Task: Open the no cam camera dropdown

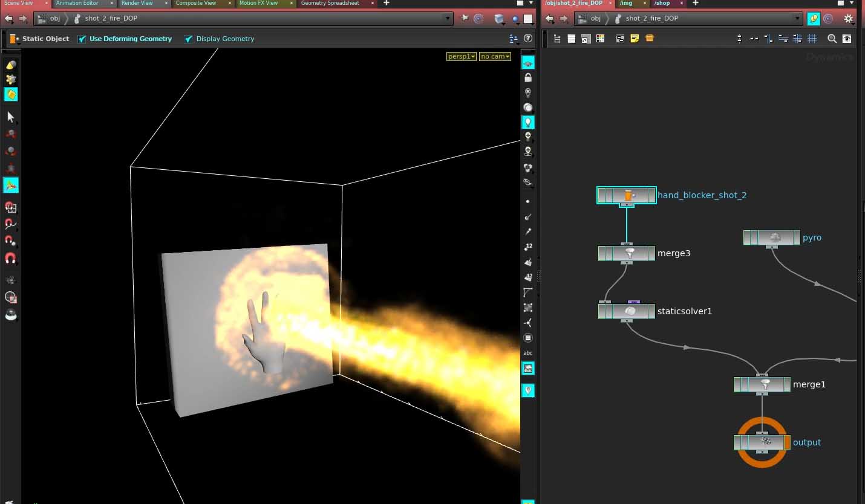Action: [x=495, y=57]
